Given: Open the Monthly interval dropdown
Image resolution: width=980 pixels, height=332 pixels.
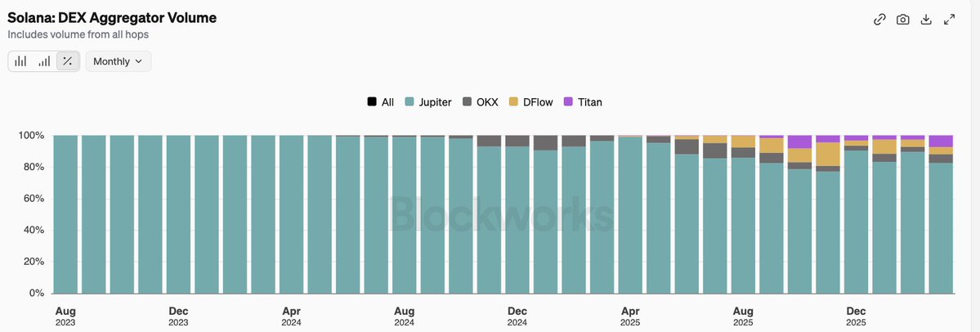Looking at the screenshot, I should click(x=118, y=61).
